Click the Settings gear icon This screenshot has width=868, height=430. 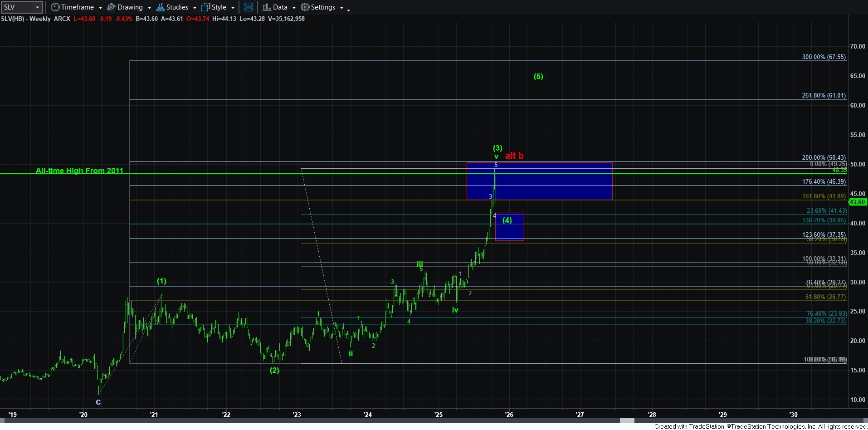click(x=305, y=7)
